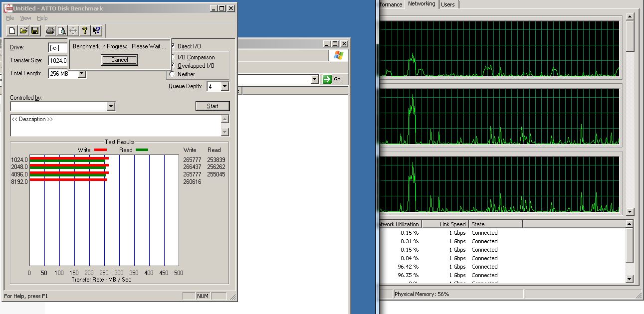The width and height of the screenshot is (644, 314).
Task: Click write value 260616
Action: [x=192, y=182]
